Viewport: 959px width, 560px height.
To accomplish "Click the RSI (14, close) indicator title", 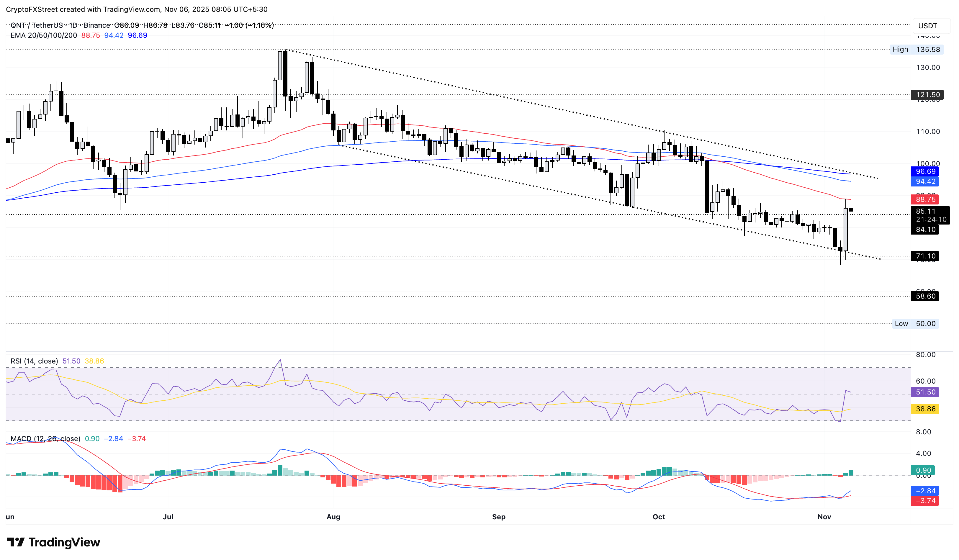I will tap(34, 361).
